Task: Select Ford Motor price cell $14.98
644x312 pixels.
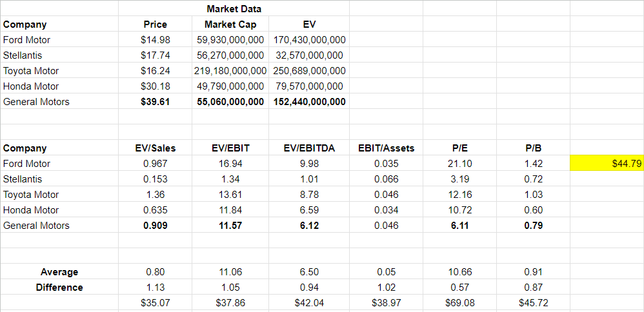Action: (x=156, y=40)
